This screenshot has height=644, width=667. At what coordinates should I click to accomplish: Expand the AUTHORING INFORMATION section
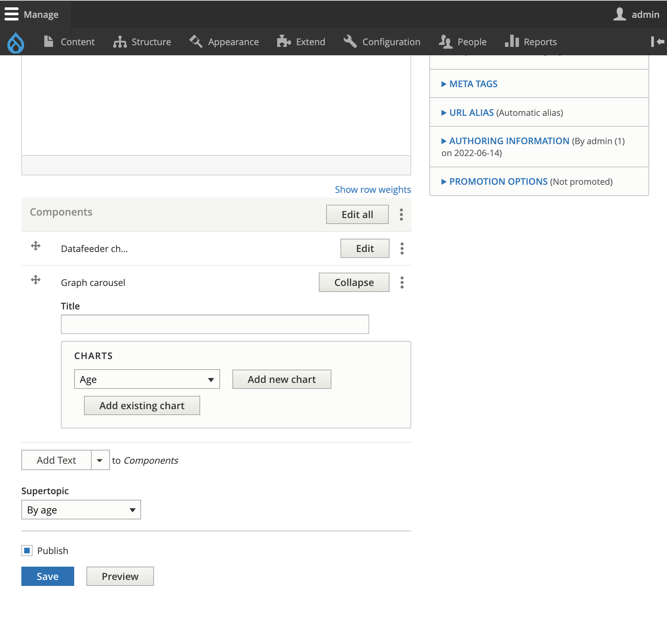509,141
